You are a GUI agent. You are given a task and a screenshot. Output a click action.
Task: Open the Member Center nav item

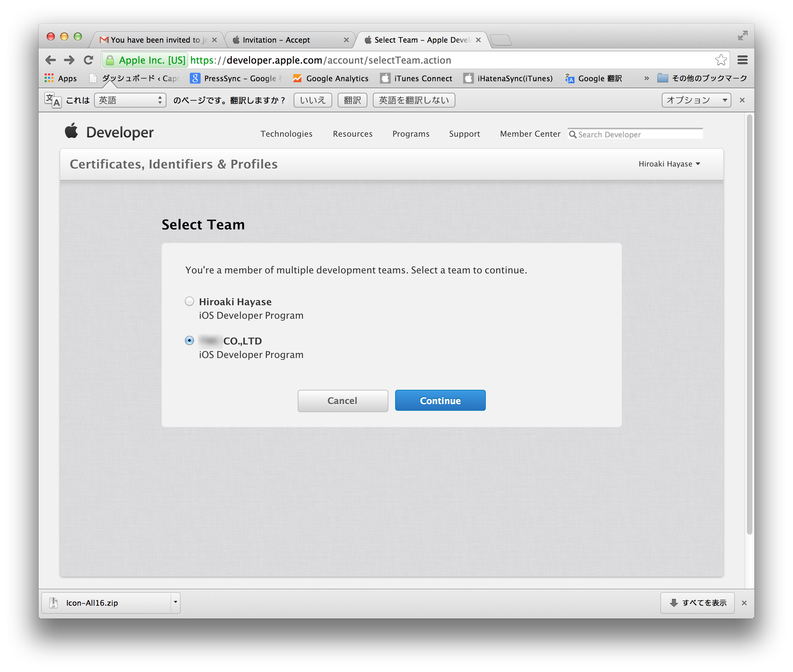(x=530, y=134)
